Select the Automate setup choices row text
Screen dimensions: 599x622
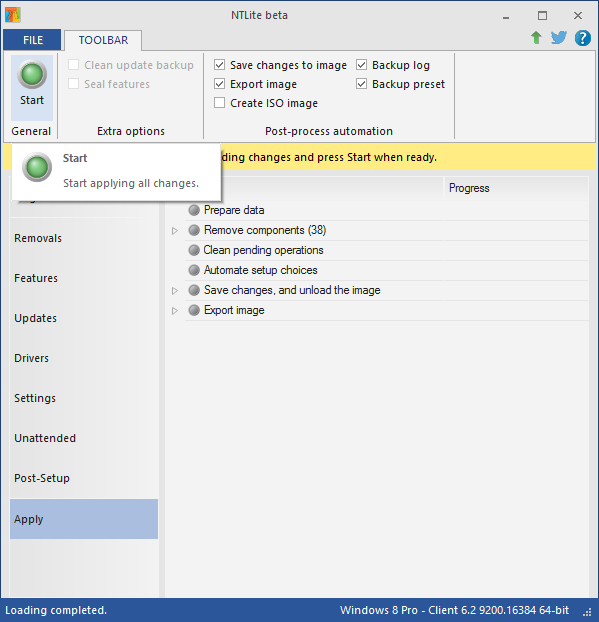[261, 270]
